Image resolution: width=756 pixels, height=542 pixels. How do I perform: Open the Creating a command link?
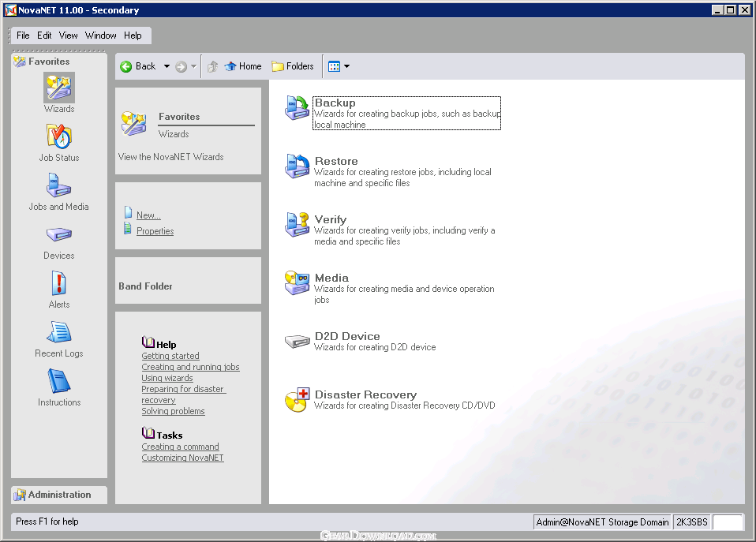[x=181, y=447]
